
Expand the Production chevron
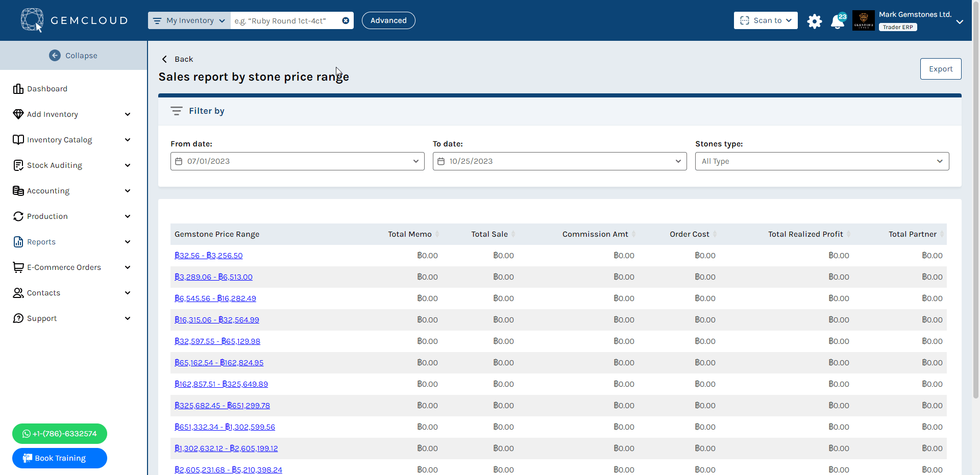pos(128,216)
